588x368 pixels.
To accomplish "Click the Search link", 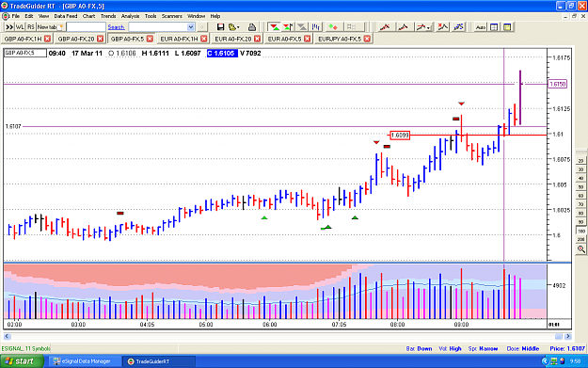I will [116, 27].
